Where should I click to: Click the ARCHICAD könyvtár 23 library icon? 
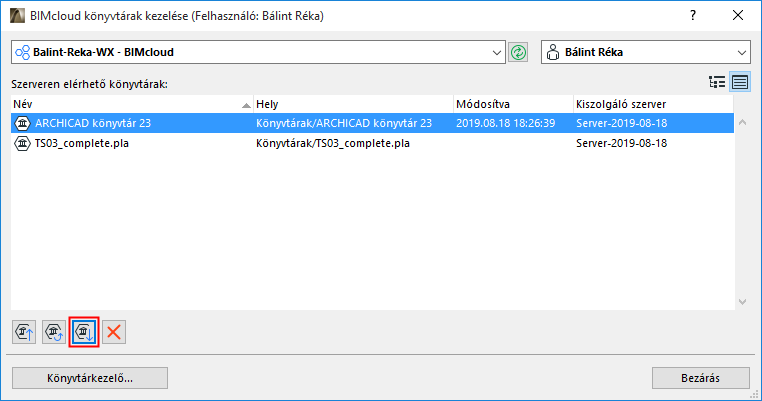point(22,123)
